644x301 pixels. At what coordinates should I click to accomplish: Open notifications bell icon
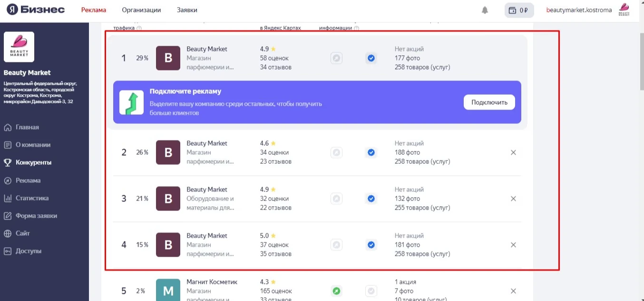coord(485,10)
